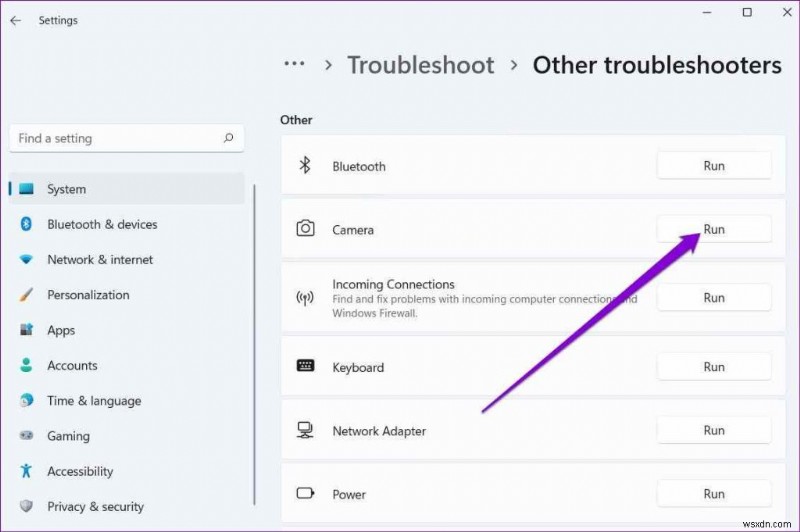Click the Accessibility figure icon
800x532 pixels.
[x=26, y=471]
